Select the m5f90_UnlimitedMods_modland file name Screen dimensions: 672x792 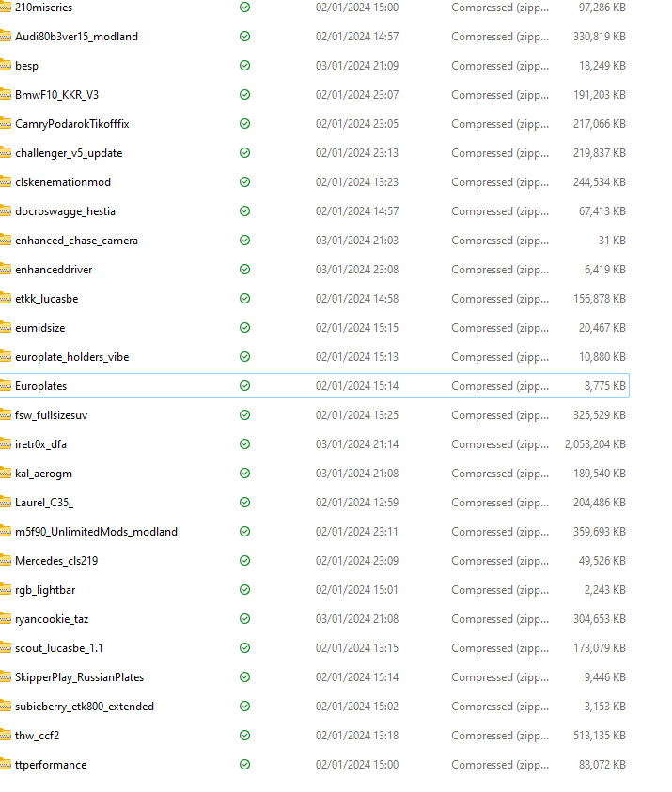[x=96, y=532]
